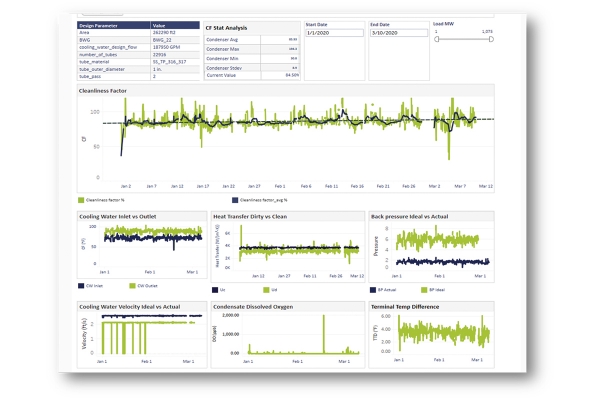This screenshot has width=600, height=400.
Task: Select the Cooling Water Inlet vs Outlet title
Action: coord(117,217)
